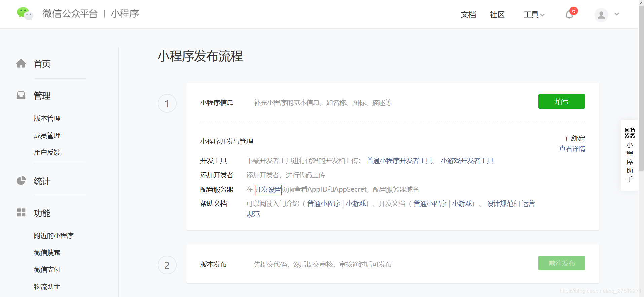Click the 小程序信息 label

click(217, 103)
